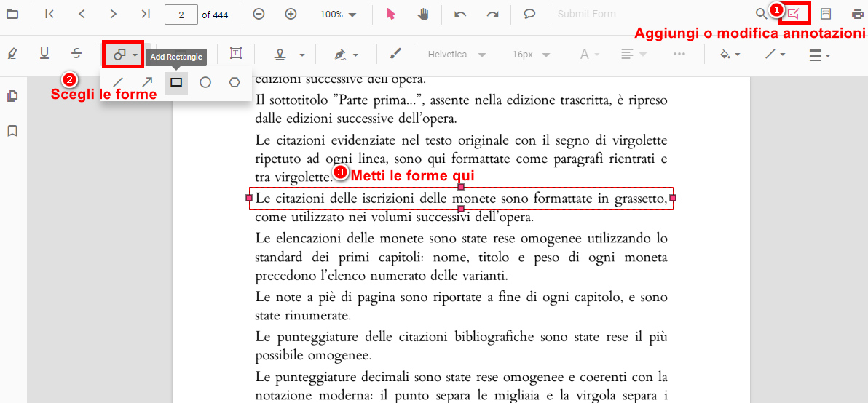Open the search magnifier tool
868x403 pixels.
[x=762, y=15]
